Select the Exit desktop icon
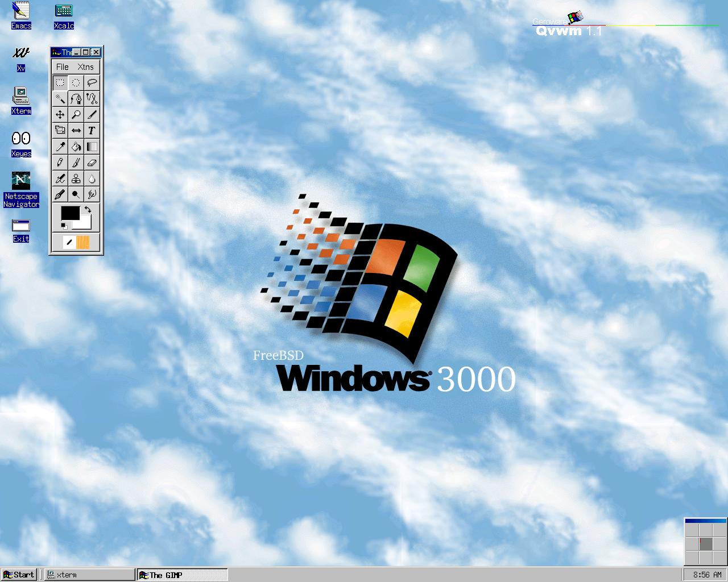The height and width of the screenshot is (582, 728). [21, 230]
